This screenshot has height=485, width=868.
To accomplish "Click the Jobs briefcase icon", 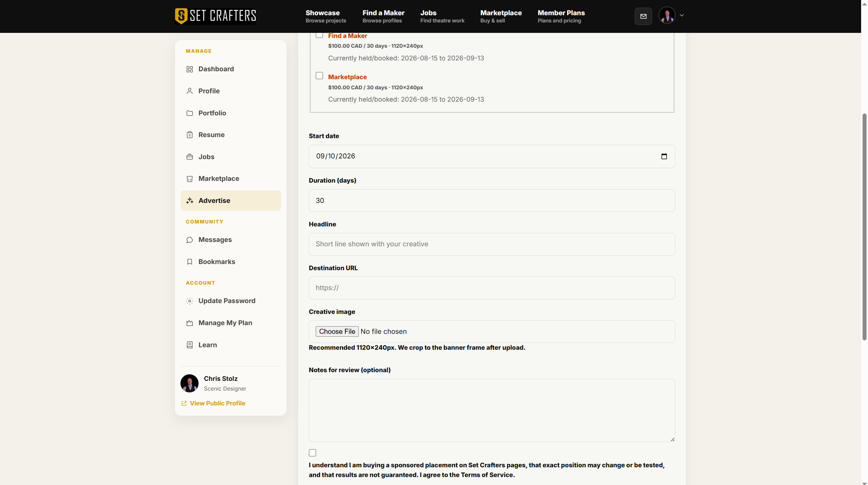I will pos(190,157).
